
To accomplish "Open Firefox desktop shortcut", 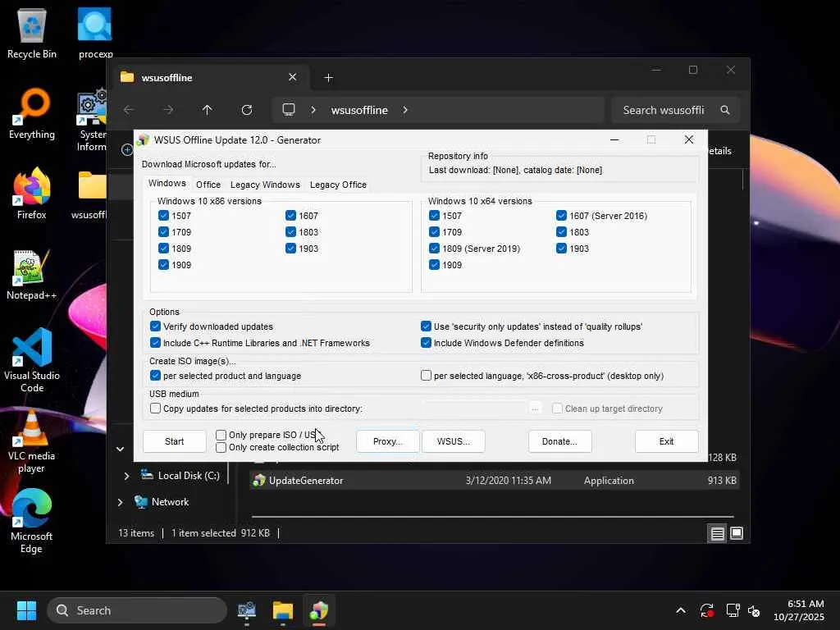I will (x=32, y=194).
